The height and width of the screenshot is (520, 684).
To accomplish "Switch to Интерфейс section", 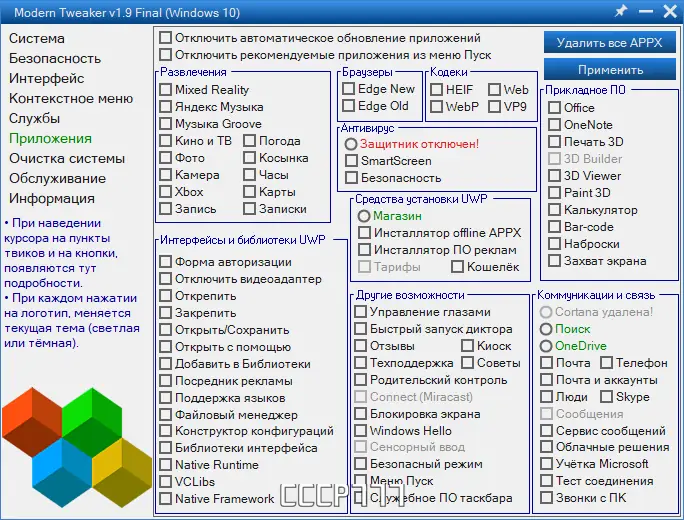I will (47, 79).
